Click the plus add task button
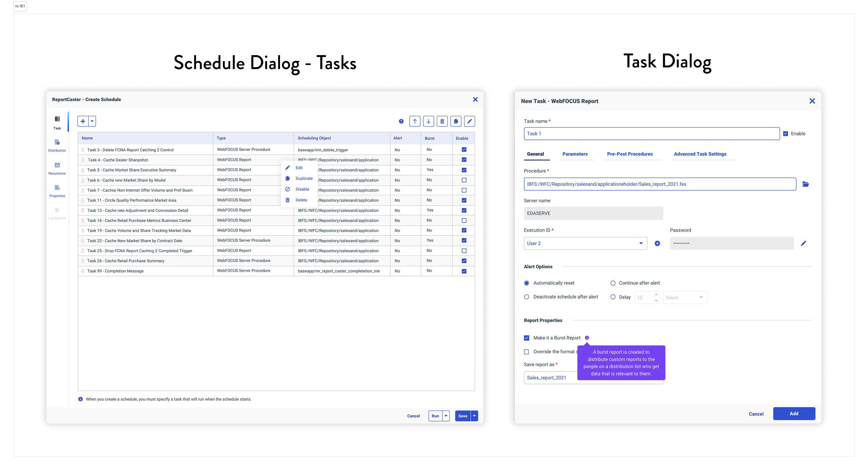Screen dimensions: 868x470 coord(83,121)
